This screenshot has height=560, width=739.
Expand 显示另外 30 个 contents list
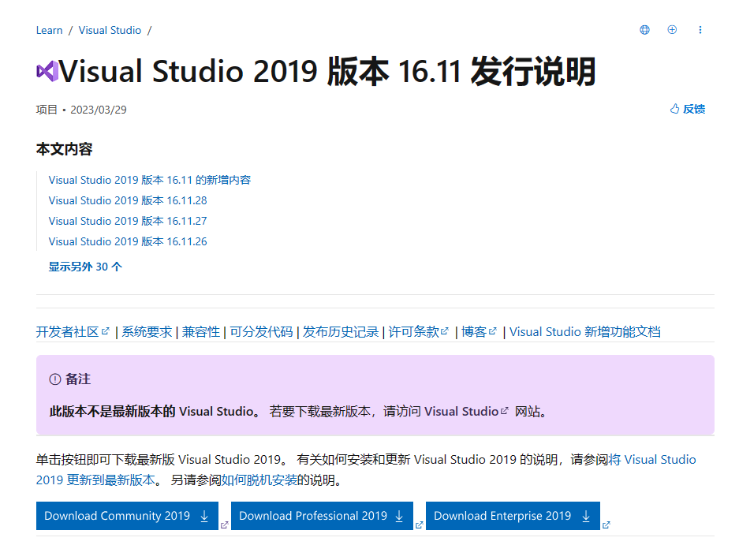85,267
